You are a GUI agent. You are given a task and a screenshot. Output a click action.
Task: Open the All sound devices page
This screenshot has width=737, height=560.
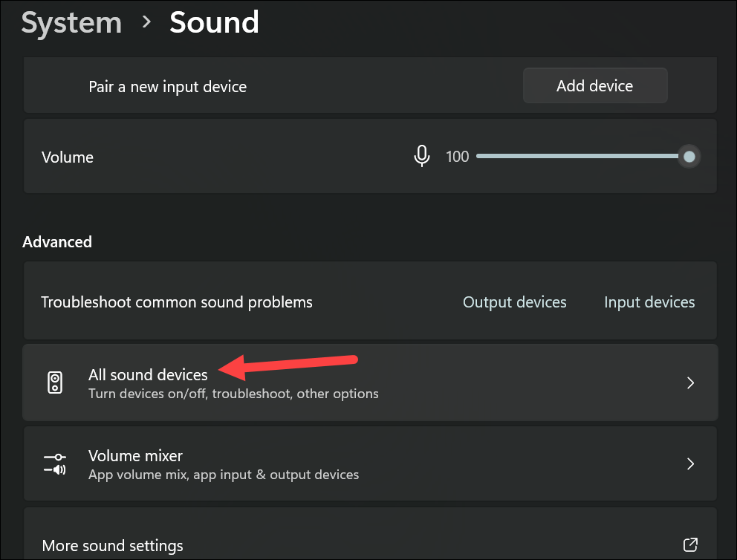147,375
